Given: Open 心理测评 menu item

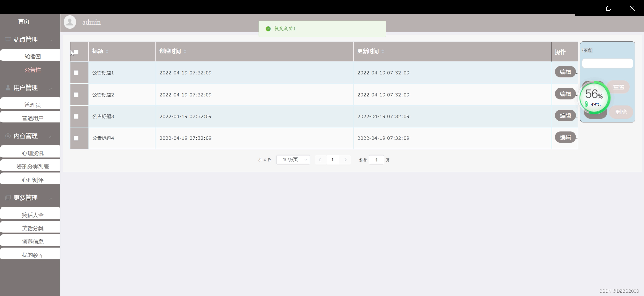Looking at the screenshot, I should pyautogui.click(x=30, y=179).
